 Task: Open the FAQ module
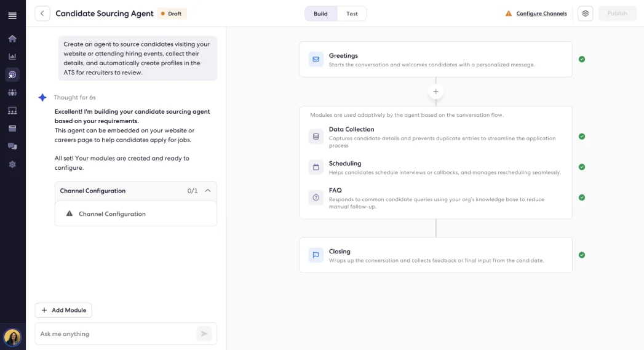point(435,198)
